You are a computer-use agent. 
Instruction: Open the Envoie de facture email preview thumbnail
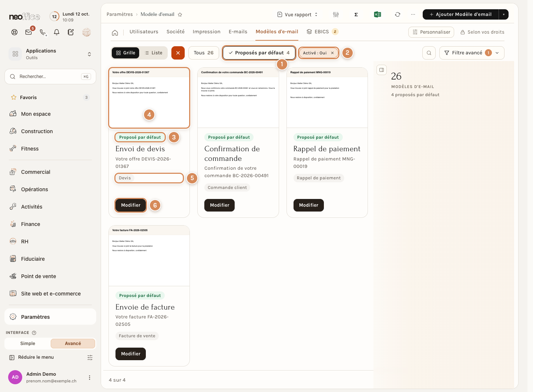149,256
